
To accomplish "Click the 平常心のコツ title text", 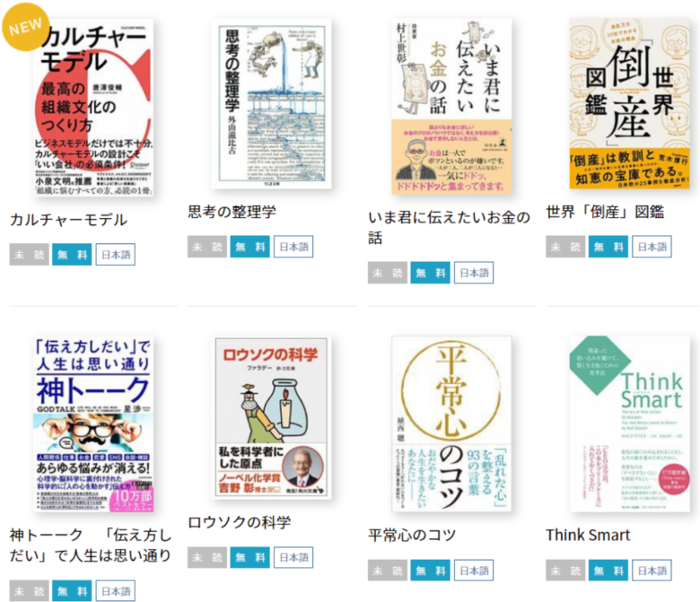I will coord(412,535).
